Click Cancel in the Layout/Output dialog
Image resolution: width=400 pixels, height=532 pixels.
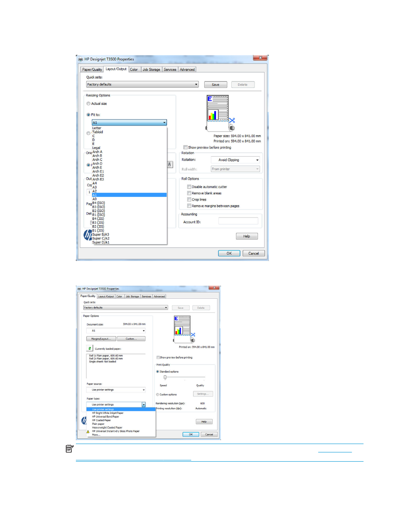click(254, 253)
